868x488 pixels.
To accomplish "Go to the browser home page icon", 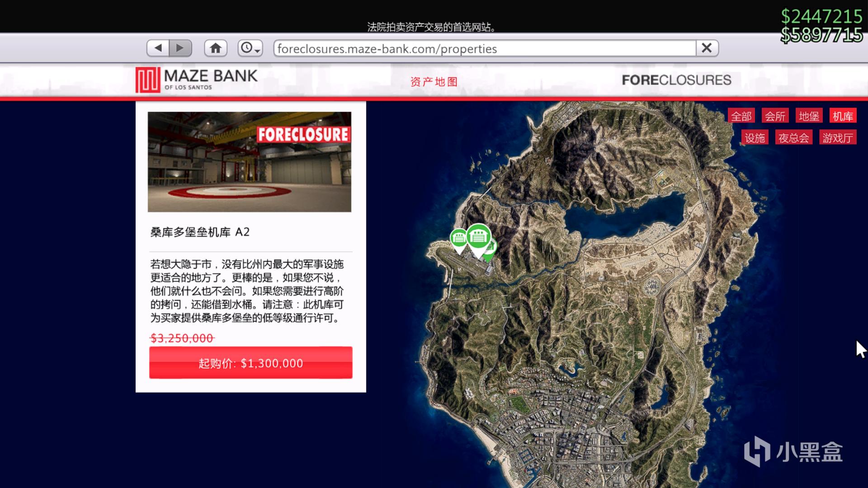I will pyautogui.click(x=216, y=48).
